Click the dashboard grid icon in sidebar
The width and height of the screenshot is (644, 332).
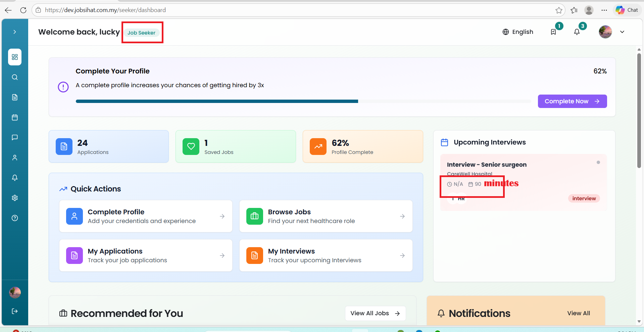15,57
